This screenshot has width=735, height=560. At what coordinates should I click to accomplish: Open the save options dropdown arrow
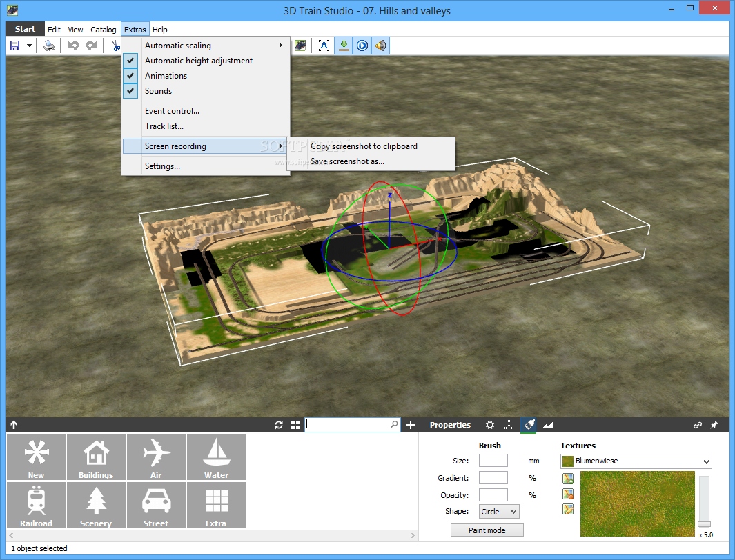[x=29, y=46]
